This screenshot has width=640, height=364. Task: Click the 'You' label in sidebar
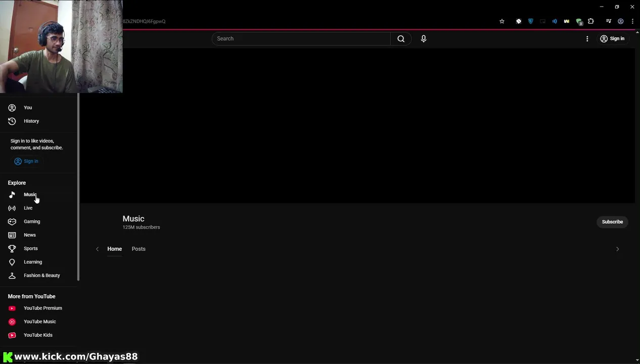tap(28, 108)
